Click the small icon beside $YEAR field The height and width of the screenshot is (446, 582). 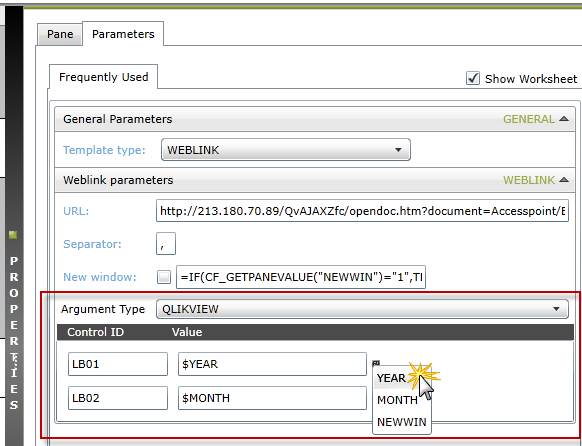coord(376,363)
